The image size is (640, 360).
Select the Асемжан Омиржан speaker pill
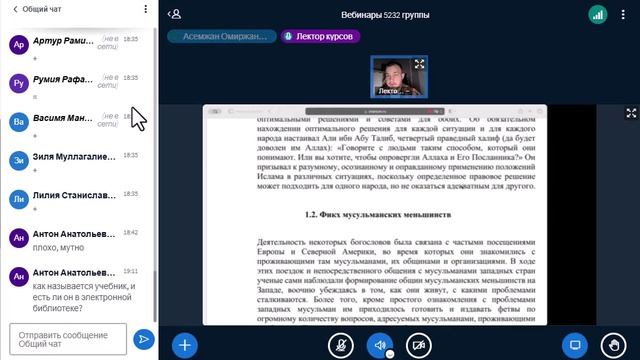pos(222,36)
